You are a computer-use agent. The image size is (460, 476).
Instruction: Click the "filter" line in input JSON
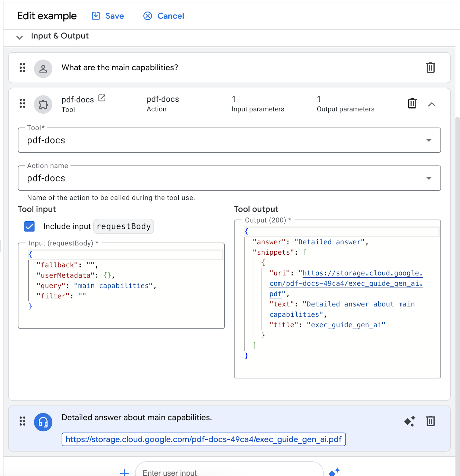click(x=61, y=296)
